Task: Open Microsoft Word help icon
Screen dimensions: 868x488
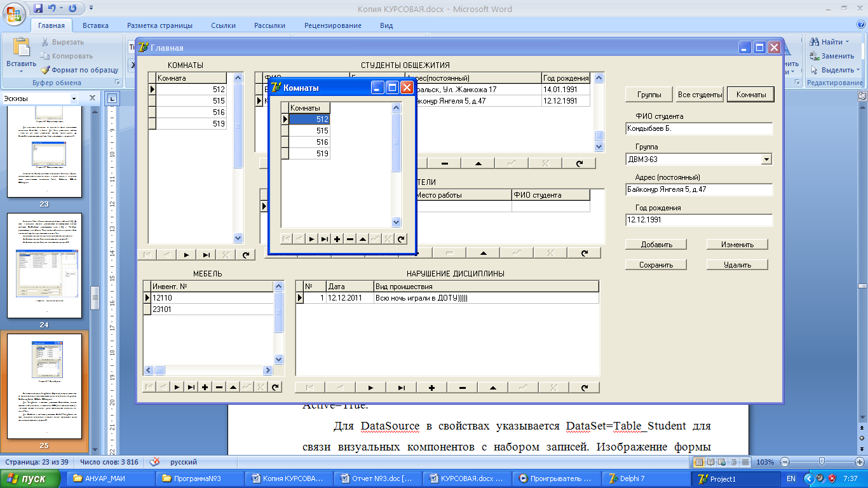Action: pos(860,25)
